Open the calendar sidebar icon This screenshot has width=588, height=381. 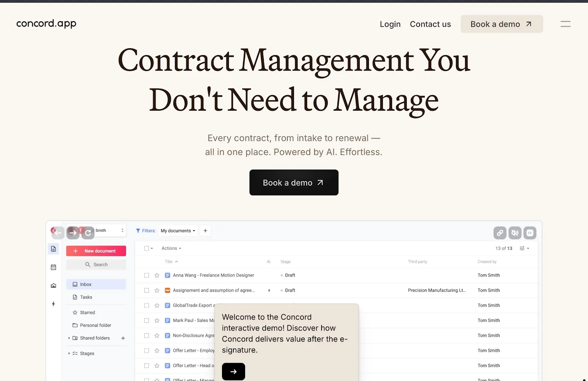point(54,267)
